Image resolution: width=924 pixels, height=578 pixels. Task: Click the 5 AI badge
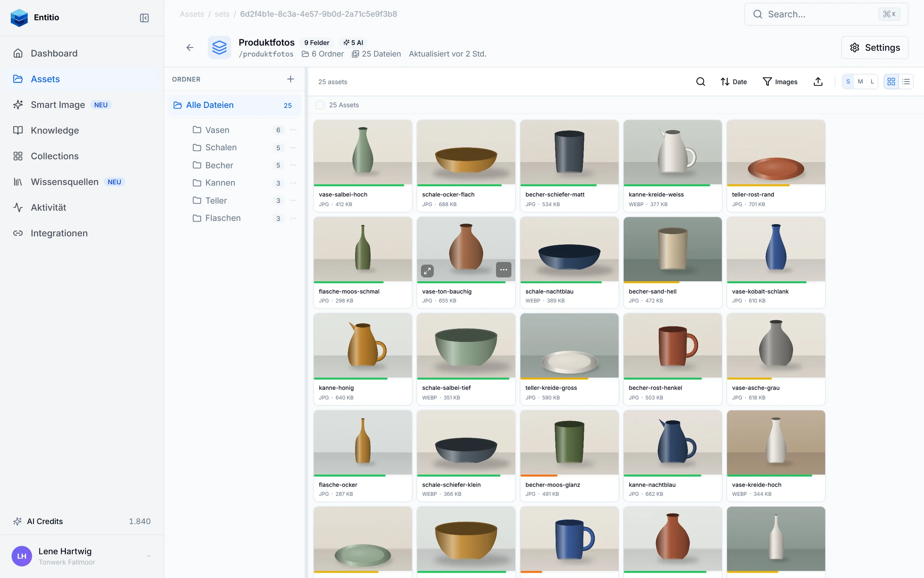353,42
